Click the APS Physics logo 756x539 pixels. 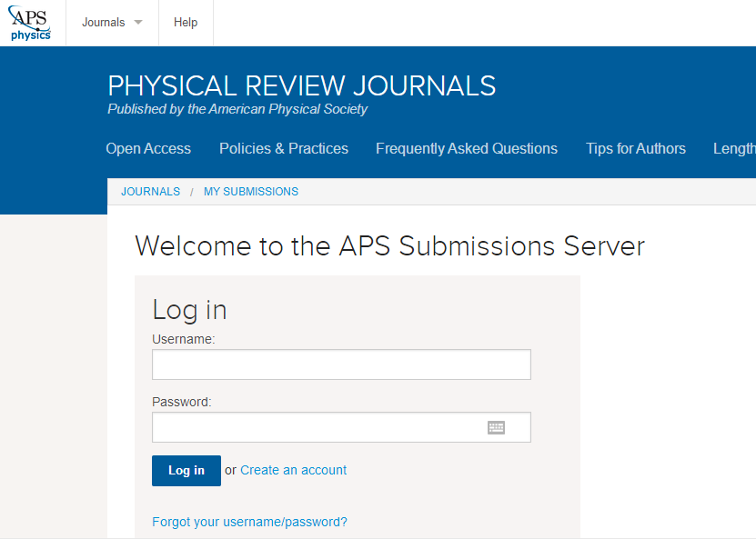(x=30, y=23)
